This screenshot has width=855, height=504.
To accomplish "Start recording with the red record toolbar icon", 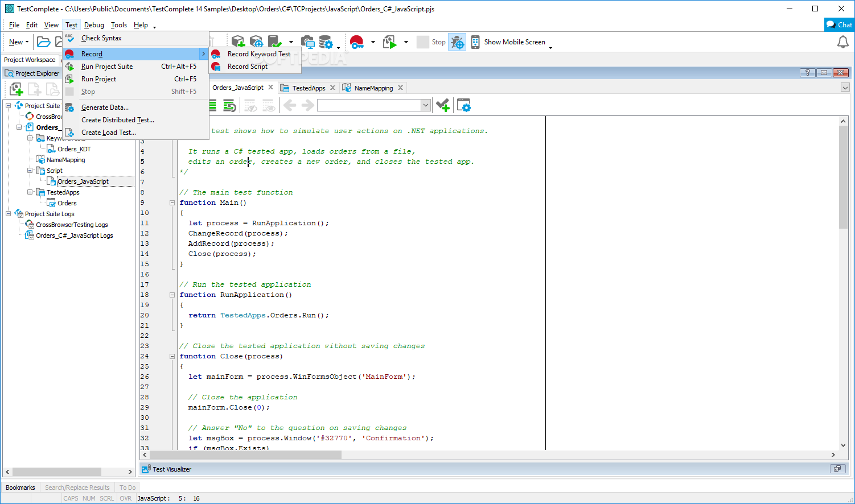I will (357, 42).
